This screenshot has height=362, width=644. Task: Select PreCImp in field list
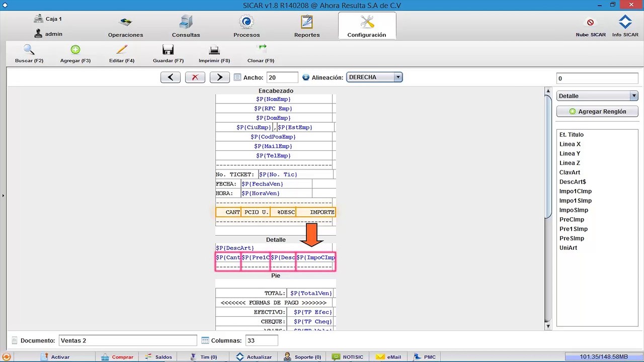[572, 220]
